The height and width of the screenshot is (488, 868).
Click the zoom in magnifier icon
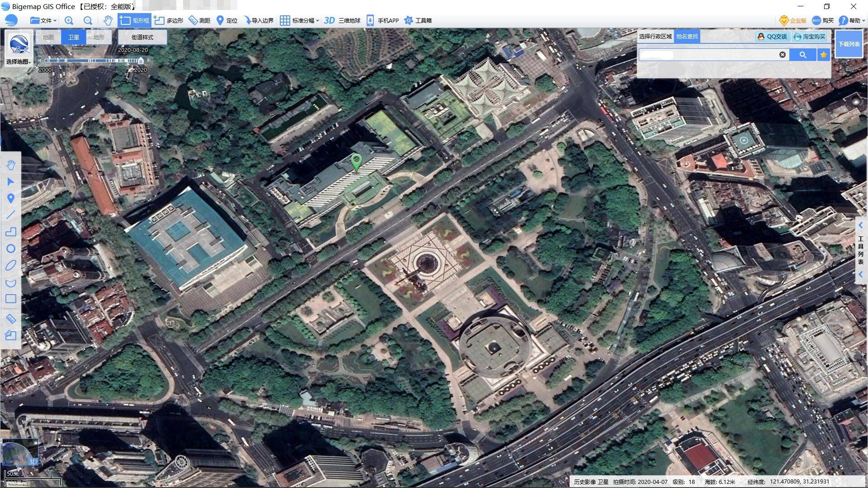pos(69,20)
